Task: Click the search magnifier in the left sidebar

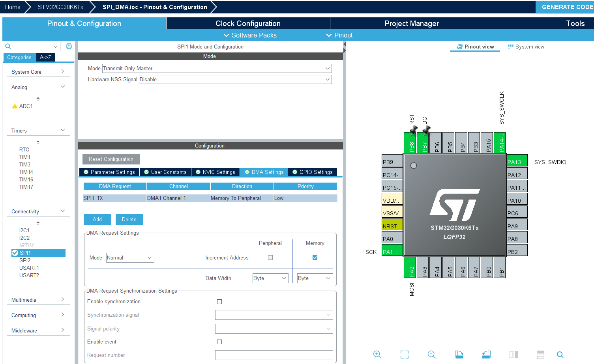Action: click(x=7, y=46)
